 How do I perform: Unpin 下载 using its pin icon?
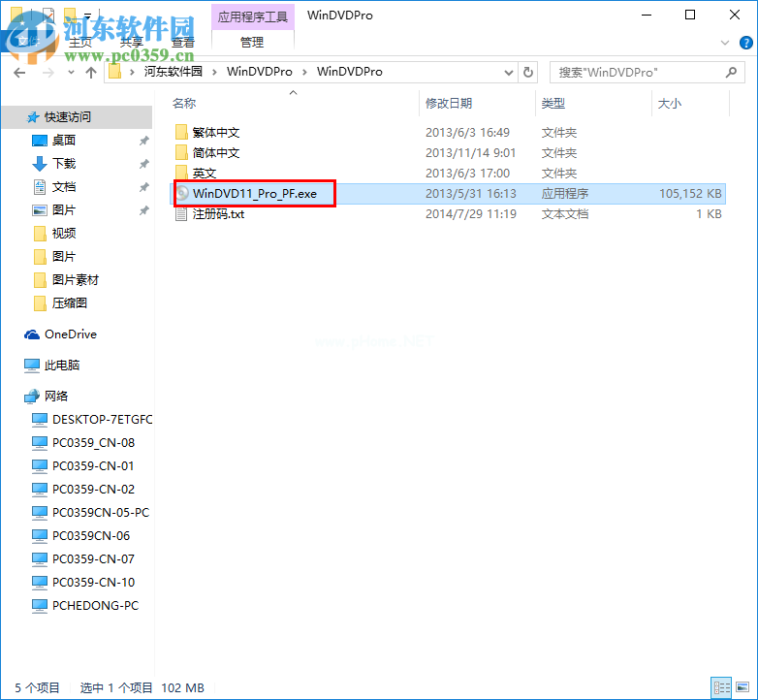tap(143, 164)
